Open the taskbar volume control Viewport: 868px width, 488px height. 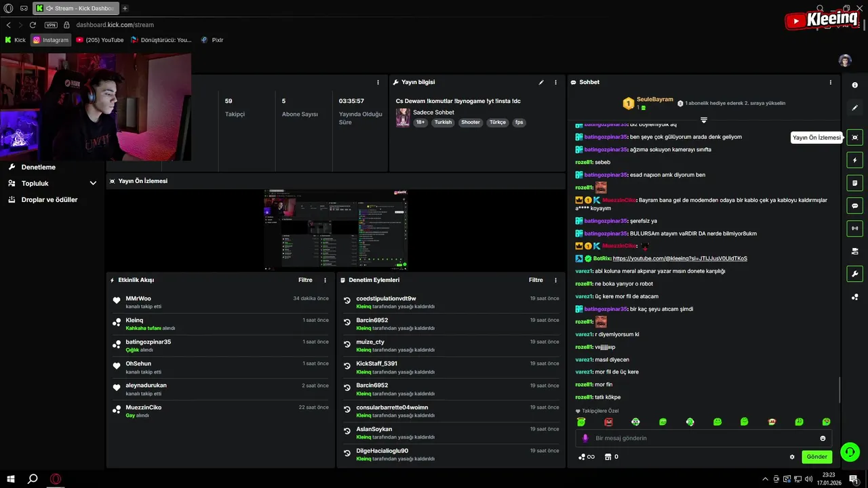tap(809, 479)
